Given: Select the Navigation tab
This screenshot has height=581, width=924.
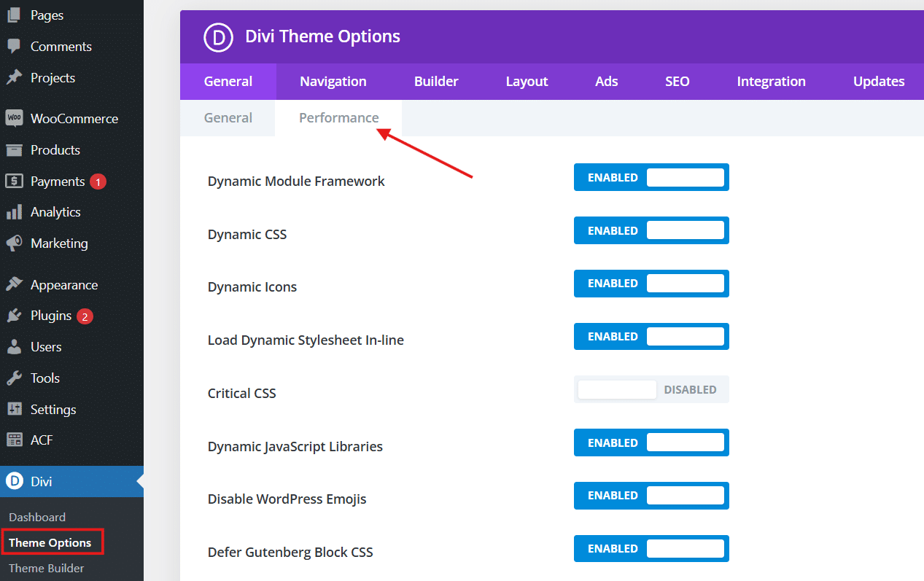Looking at the screenshot, I should 333,81.
